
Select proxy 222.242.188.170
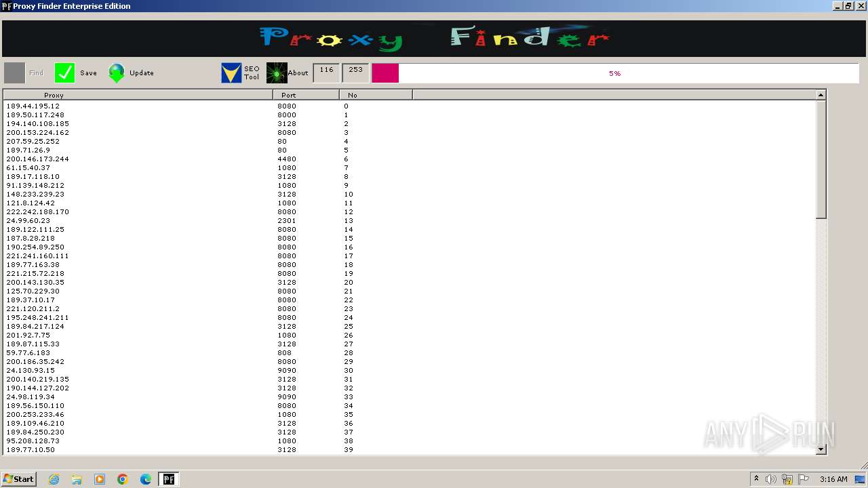click(37, 212)
